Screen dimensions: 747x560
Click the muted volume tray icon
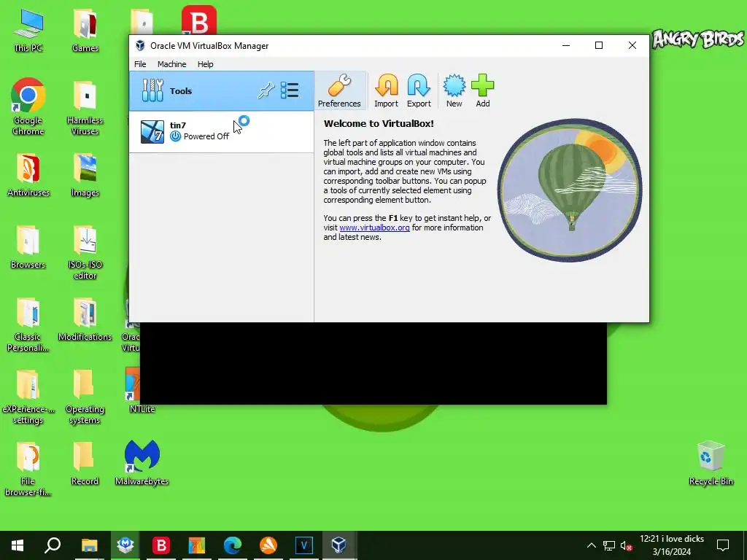point(627,545)
